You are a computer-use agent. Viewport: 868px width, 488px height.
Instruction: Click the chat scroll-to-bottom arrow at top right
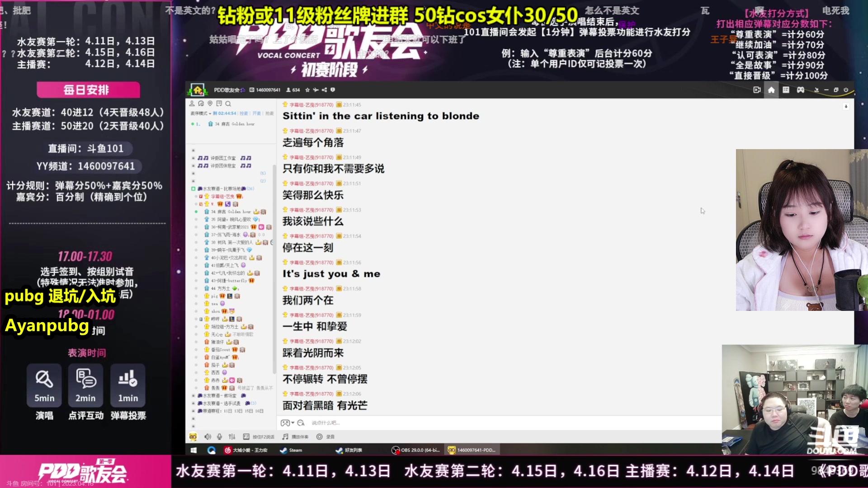846,107
